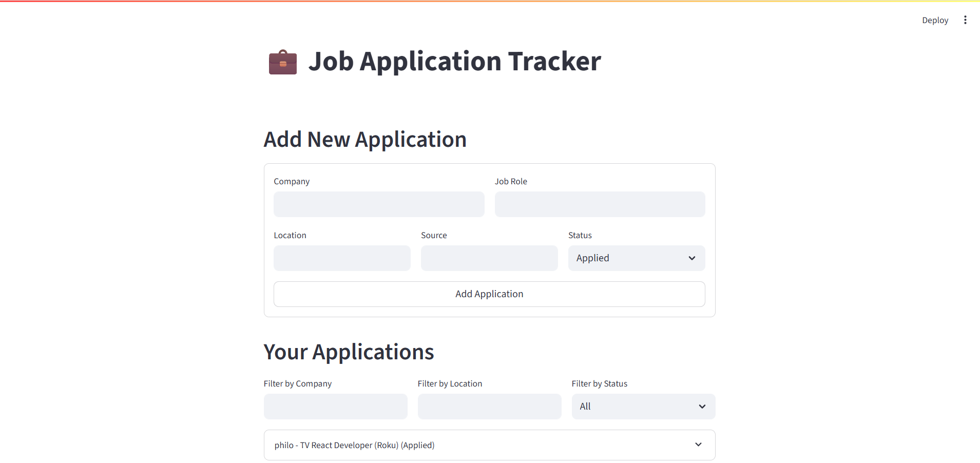Viewport: 980px width, 463px height.
Task: Click into the Job Role field
Action: 600,204
